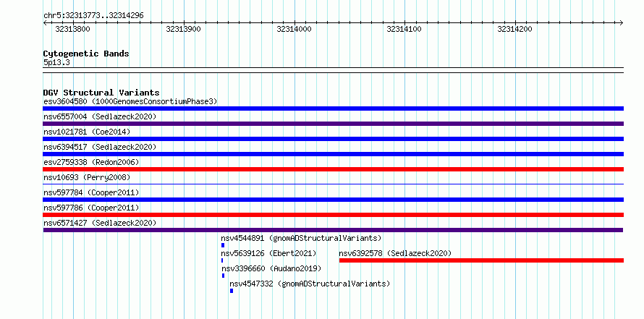Open label nsv6557004 (Sedlazeck2020)

[100, 116]
